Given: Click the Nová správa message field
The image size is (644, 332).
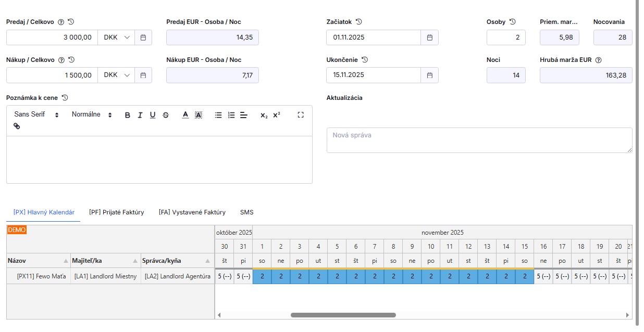Looking at the screenshot, I should 479,140.
